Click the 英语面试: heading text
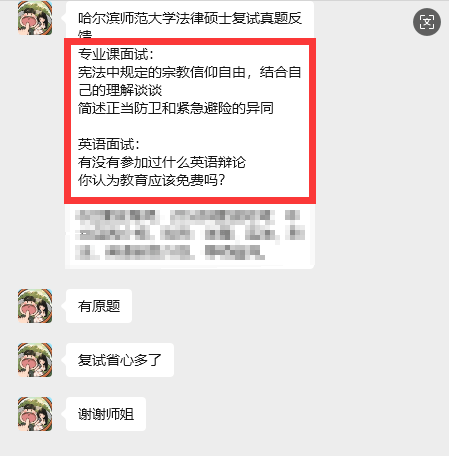 coord(109,144)
